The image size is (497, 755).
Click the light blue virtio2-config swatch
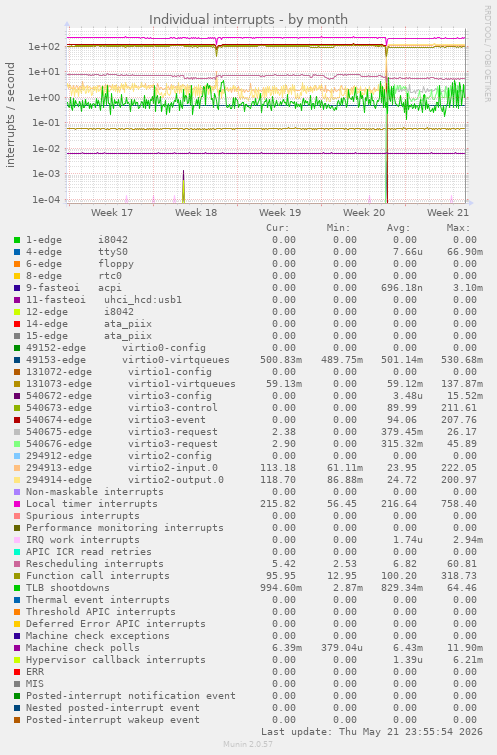coord(17,456)
